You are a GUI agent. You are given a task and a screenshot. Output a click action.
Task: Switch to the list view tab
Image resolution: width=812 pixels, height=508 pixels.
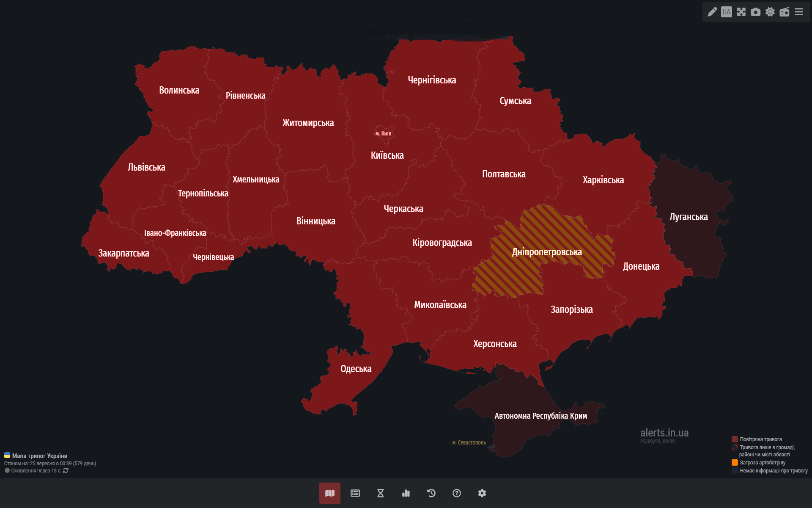click(355, 493)
